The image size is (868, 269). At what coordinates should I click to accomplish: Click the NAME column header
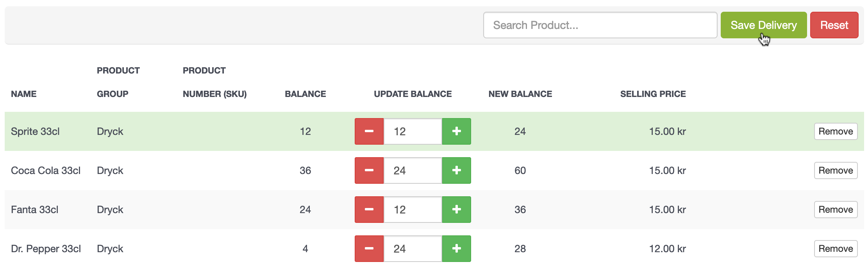point(24,94)
